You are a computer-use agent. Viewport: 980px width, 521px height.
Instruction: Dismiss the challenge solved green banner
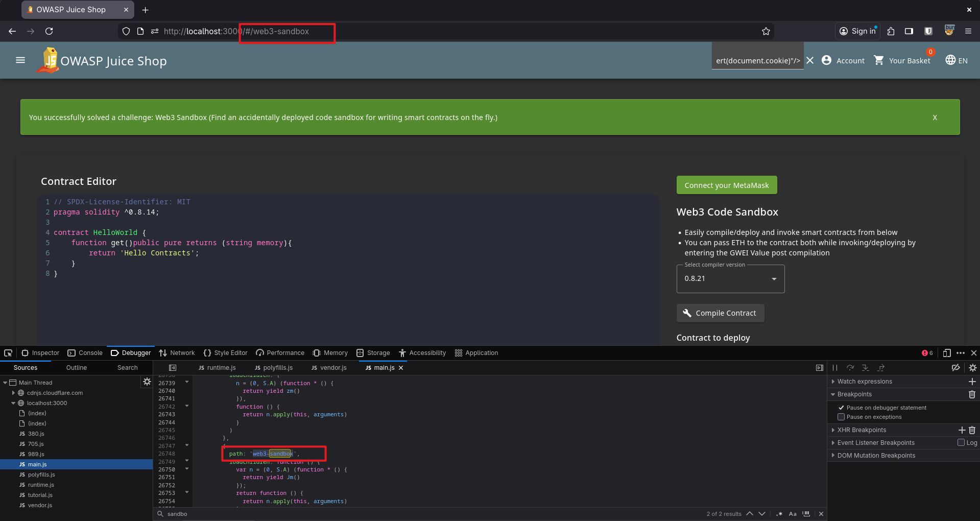pyautogui.click(x=935, y=117)
